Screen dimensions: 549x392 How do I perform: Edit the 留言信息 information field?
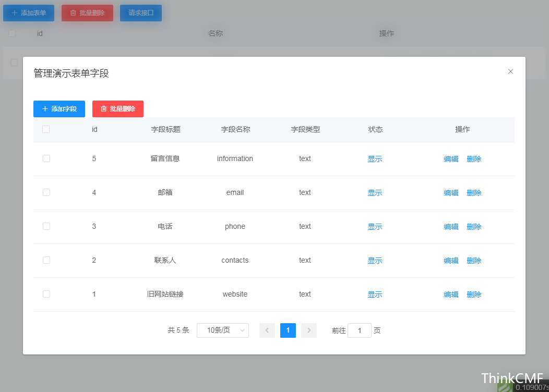point(451,159)
